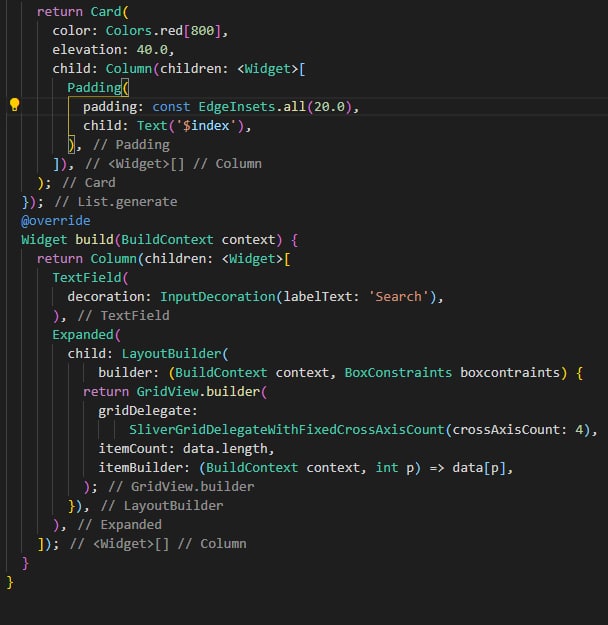Click the 'Colors' class name
Viewport: 608px width, 625px height.
(x=128, y=31)
